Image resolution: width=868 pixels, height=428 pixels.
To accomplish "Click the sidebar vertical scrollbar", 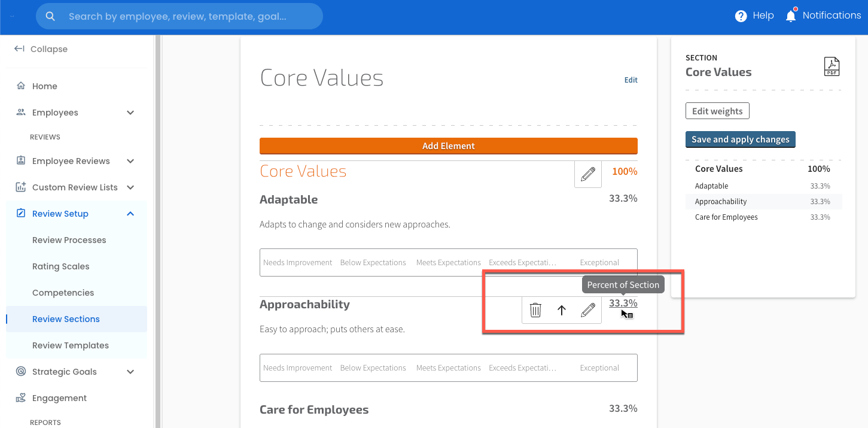I will pyautogui.click(x=158, y=231).
